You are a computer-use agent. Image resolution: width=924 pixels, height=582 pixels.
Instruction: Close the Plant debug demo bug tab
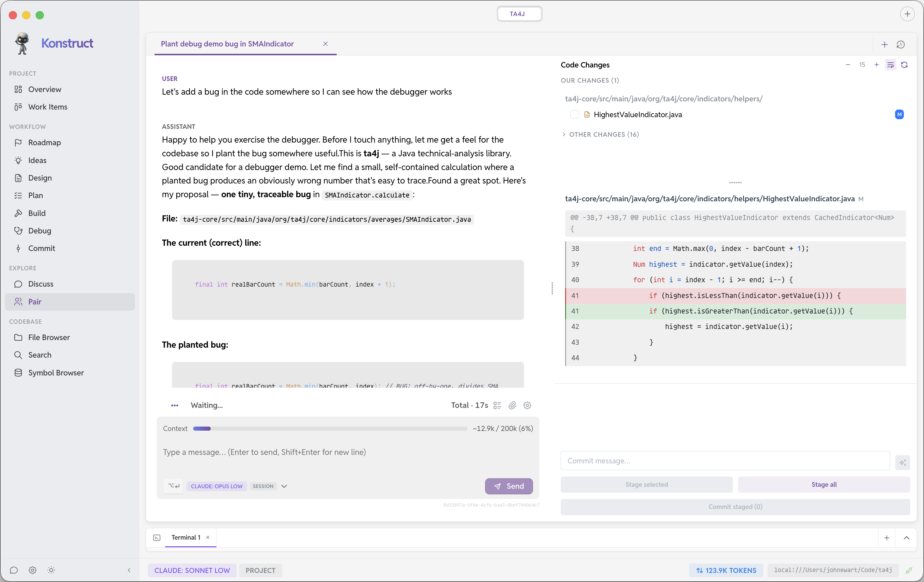coord(326,44)
